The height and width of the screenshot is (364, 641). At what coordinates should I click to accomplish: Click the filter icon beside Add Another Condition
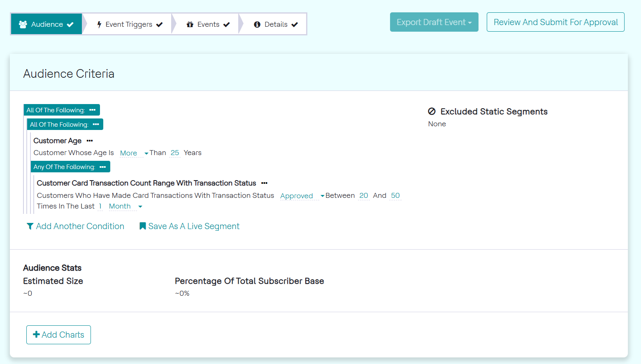30,227
